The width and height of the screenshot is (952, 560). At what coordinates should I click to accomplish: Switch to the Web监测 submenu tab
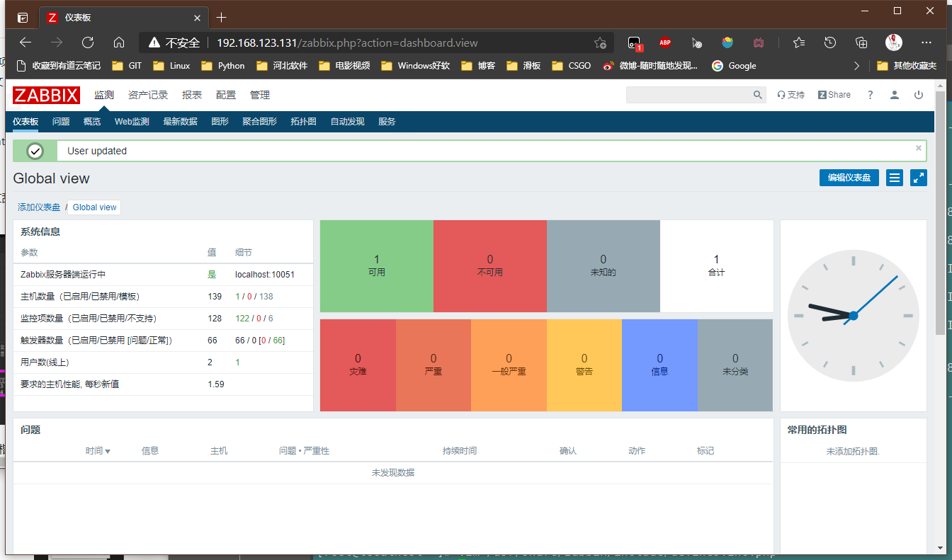click(x=132, y=122)
